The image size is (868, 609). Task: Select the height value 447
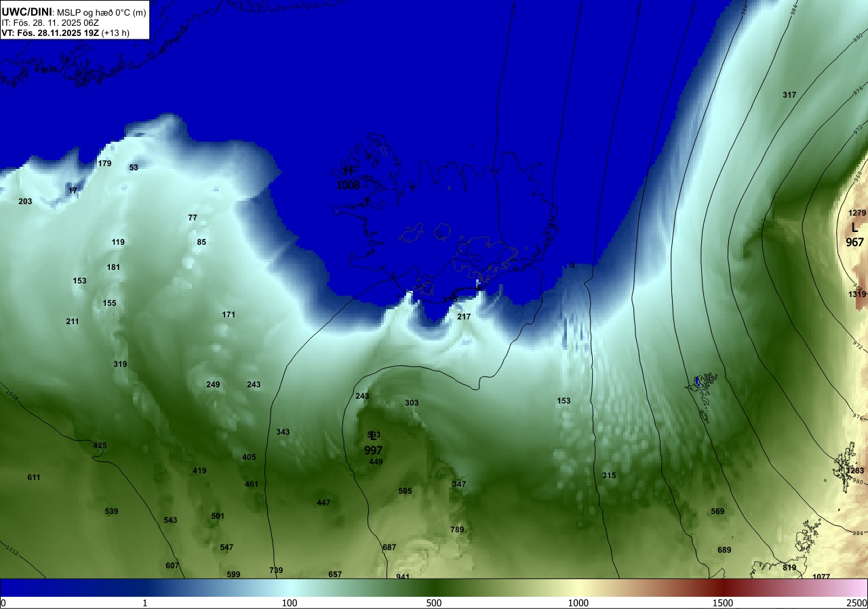[x=323, y=503]
